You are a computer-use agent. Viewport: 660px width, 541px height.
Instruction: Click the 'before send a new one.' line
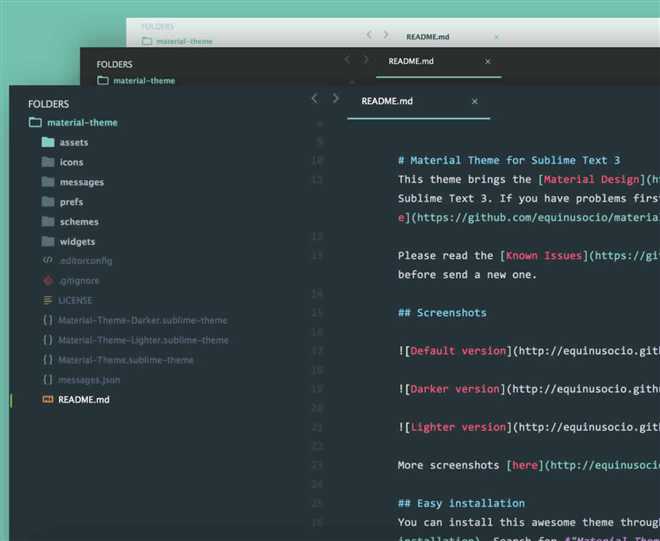467,275
